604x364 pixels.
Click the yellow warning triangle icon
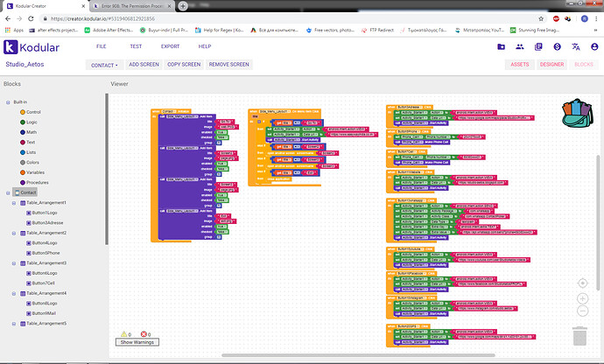coord(123,334)
